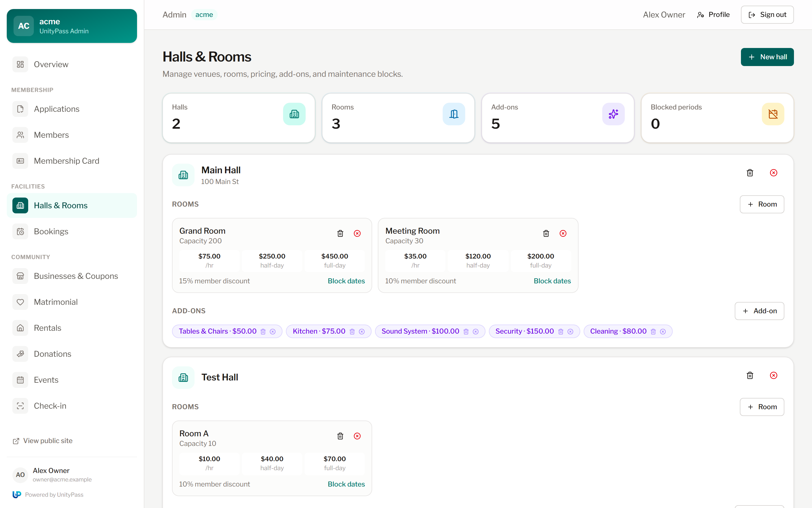Click Block dates for Meeting Room
The image size is (812, 508).
click(x=552, y=281)
